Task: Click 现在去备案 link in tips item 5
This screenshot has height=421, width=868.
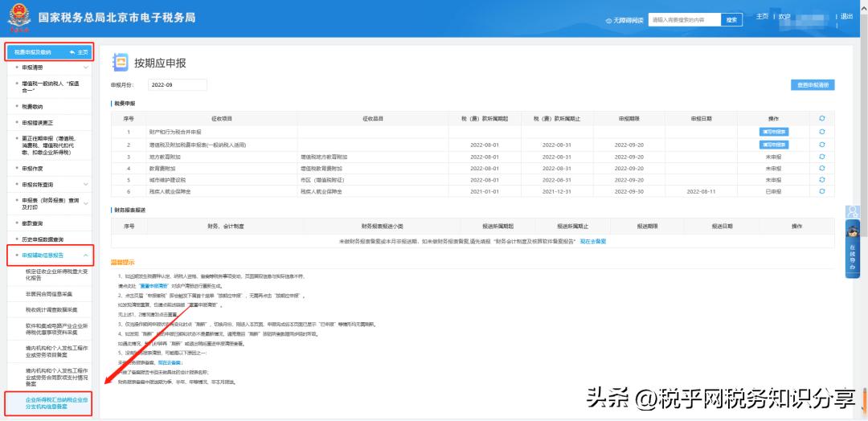Action: coord(170,362)
